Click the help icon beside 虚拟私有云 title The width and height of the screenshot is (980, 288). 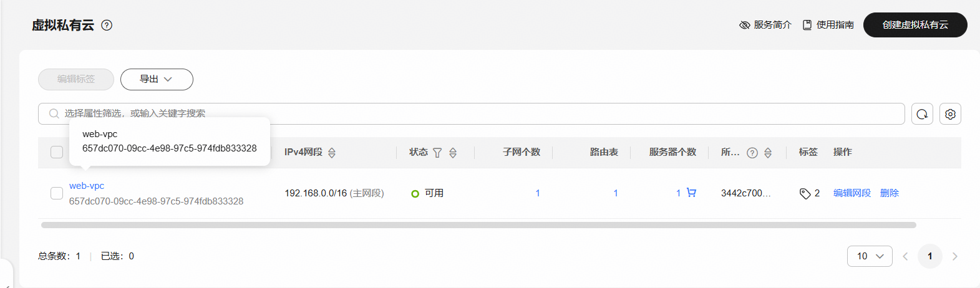(x=107, y=26)
